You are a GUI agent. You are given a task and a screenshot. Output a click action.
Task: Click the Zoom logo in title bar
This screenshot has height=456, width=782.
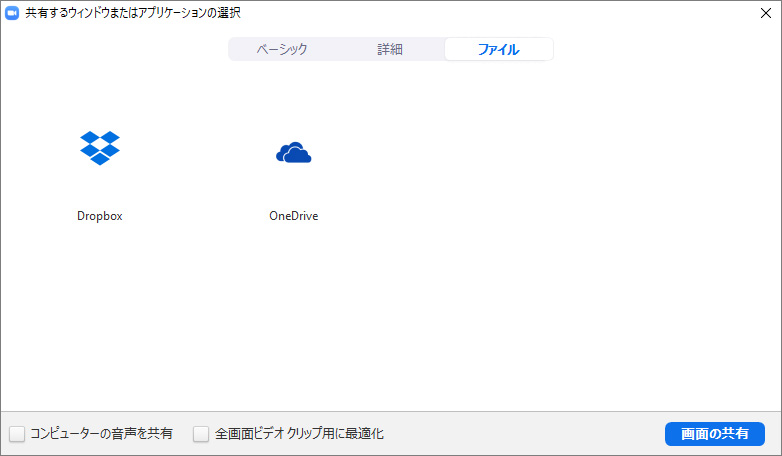[13, 13]
